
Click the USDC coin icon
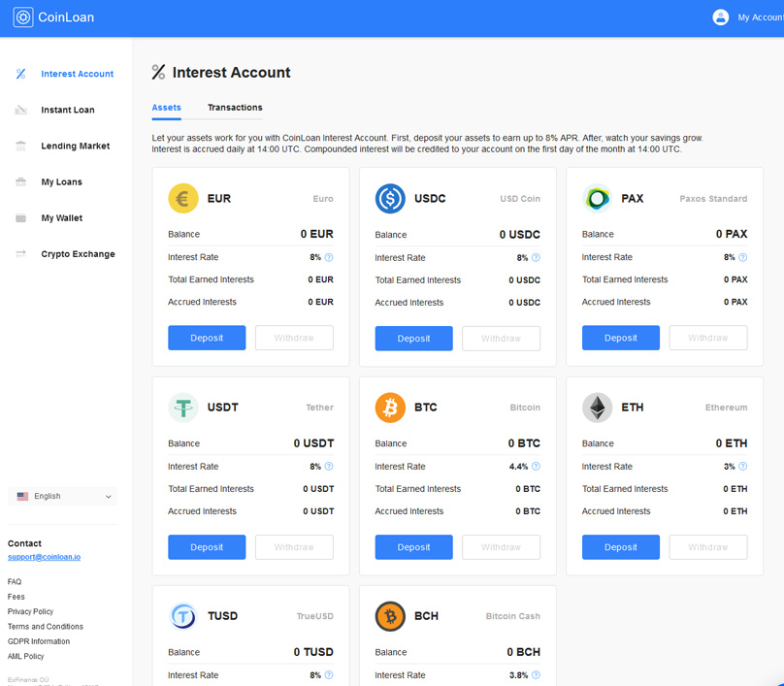390,199
